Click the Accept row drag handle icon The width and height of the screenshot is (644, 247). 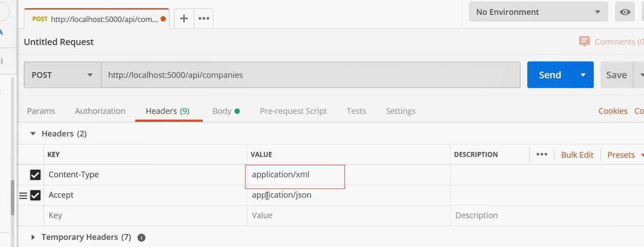point(23,196)
